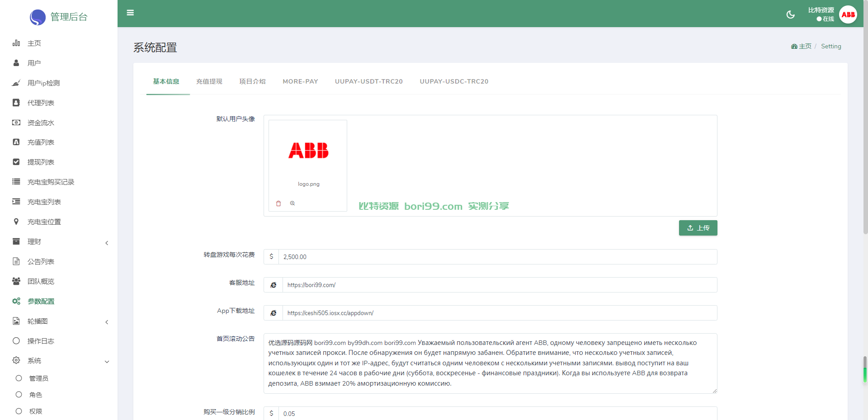The width and height of the screenshot is (868, 420).
Task: Preview logo.png with the zoom icon
Action: (292, 203)
